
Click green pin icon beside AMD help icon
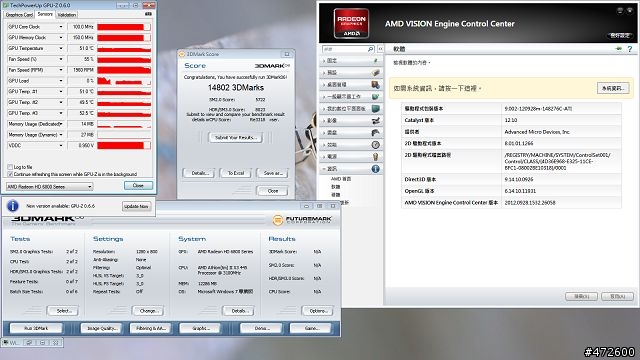619,49
